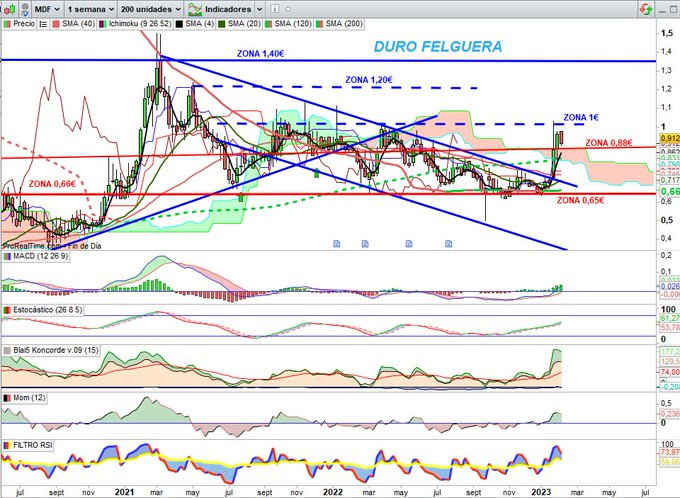Screen dimensions: 680x498
Task: Click fourth blue document marker on chart
Action: coord(449,244)
